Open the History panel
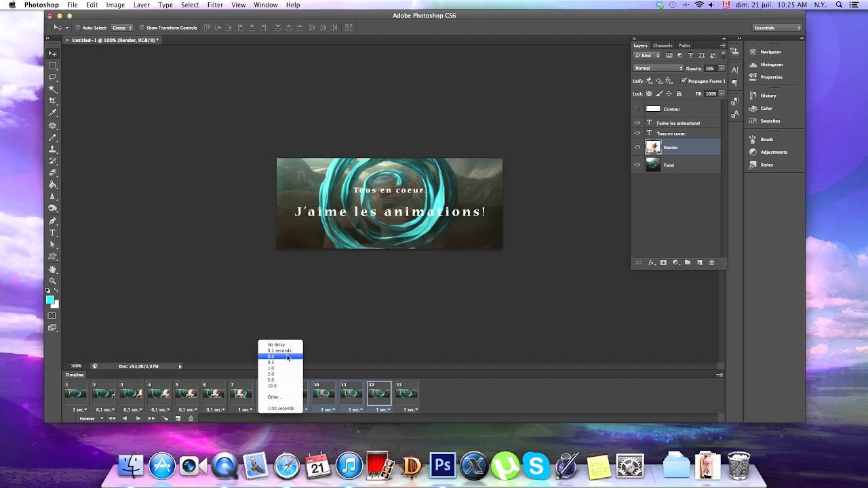This screenshot has width=868, height=488. coord(767,96)
